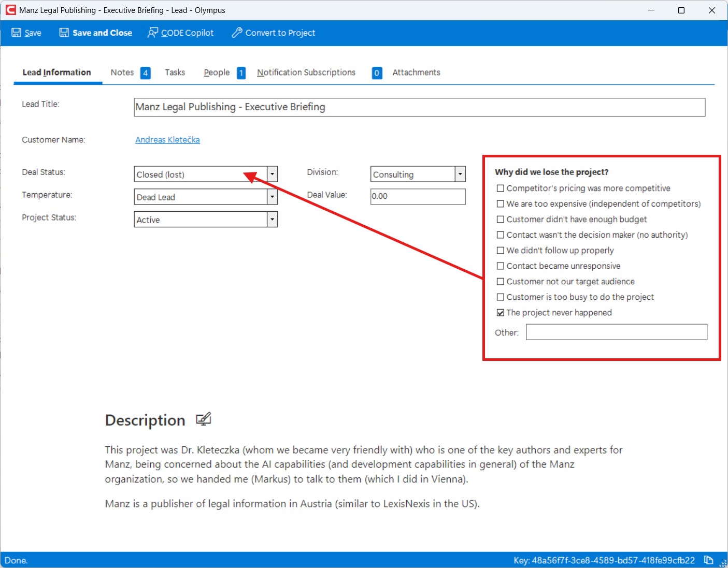Screen dimensions: 728x568
Task: Open the Attachments tab
Action: (416, 72)
